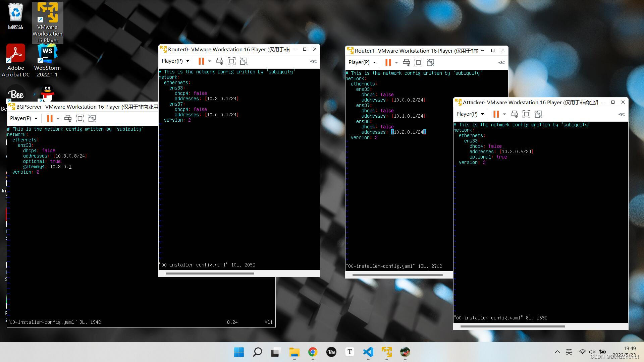This screenshot has width=644, height=362.
Task: Open Visual Studio Code from the taskbar
Action: point(368,352)
